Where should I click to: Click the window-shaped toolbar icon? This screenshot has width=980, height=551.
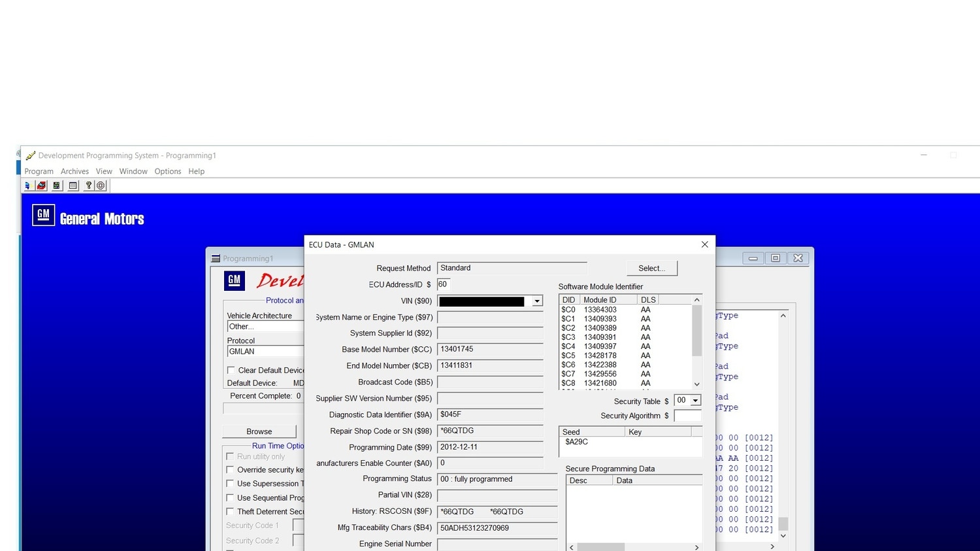click(x=73, y=186)
